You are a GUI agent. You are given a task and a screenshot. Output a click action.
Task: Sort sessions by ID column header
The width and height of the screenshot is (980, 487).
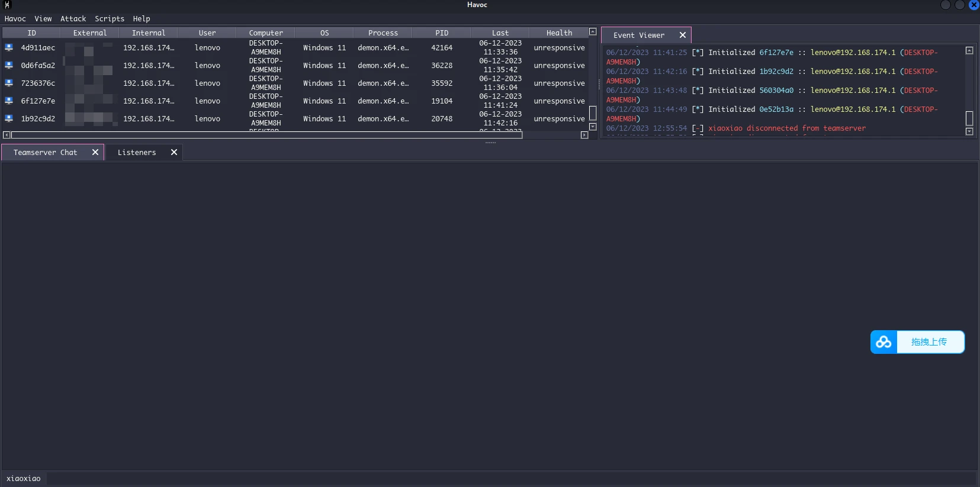[31, 33]
